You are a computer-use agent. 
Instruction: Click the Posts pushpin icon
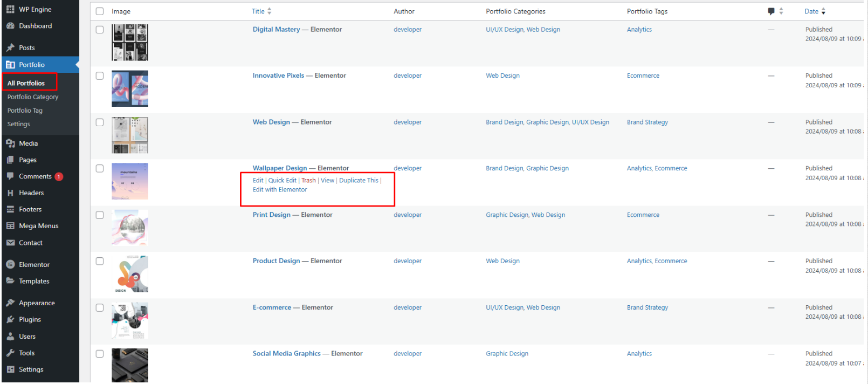coord(10,47)
